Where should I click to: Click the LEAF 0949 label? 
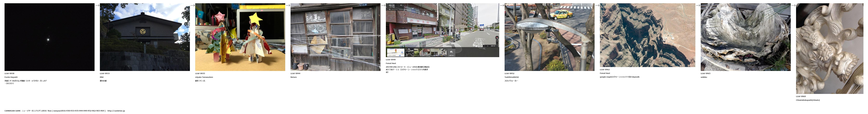391,59
